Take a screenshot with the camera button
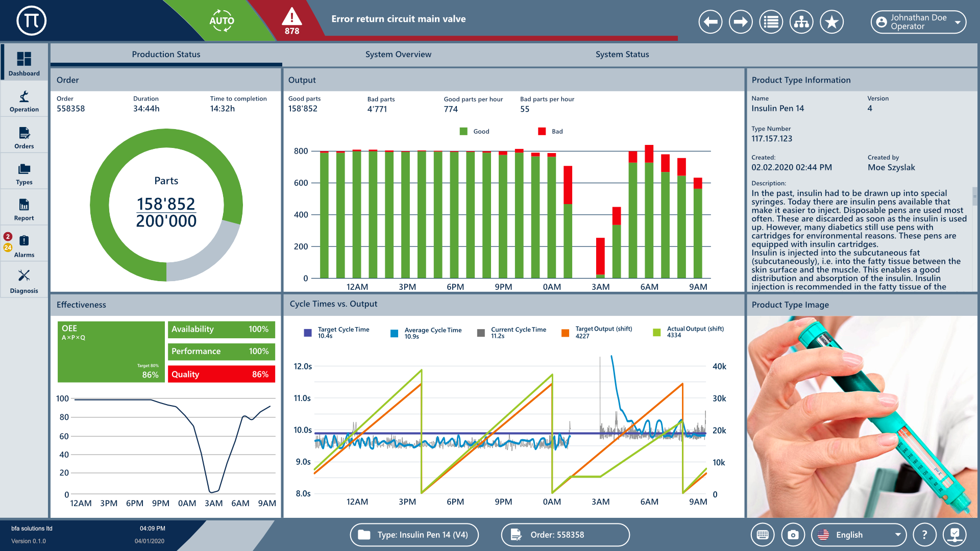 coord(793,535)
